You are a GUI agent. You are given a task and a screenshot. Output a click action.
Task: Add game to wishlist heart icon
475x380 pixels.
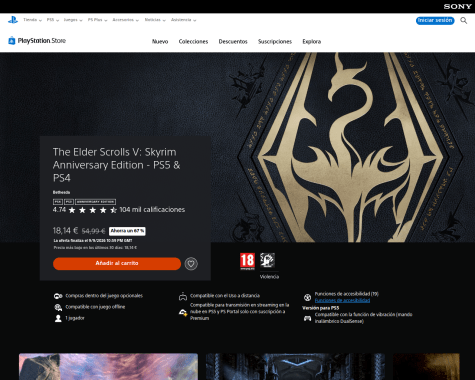coord(191,264)
